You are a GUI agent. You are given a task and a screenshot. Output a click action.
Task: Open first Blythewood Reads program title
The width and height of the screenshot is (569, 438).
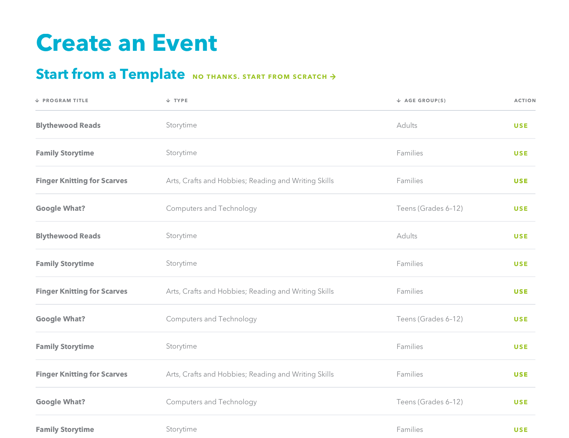pyautogui.click(x=68, y=126)
